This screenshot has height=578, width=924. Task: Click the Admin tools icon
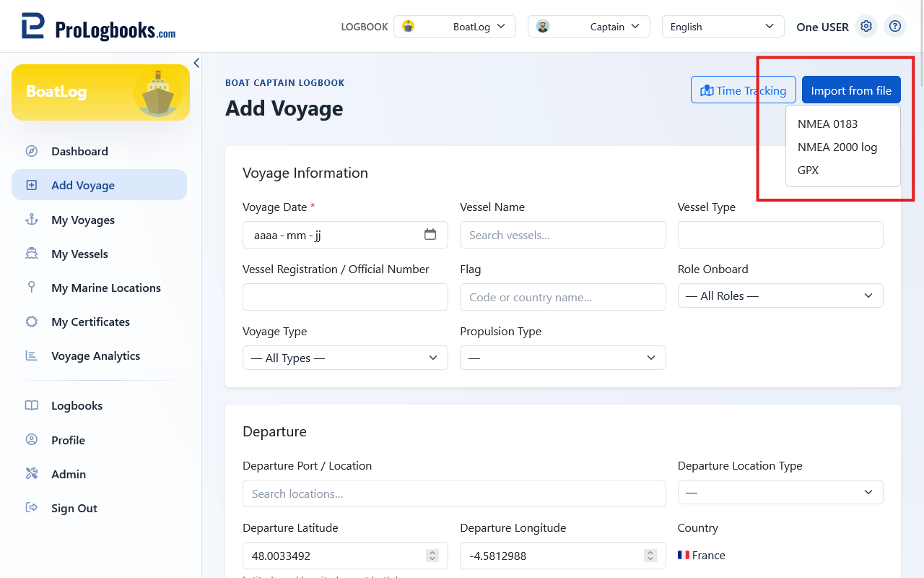pyautogui.click(x=32, y=474)
